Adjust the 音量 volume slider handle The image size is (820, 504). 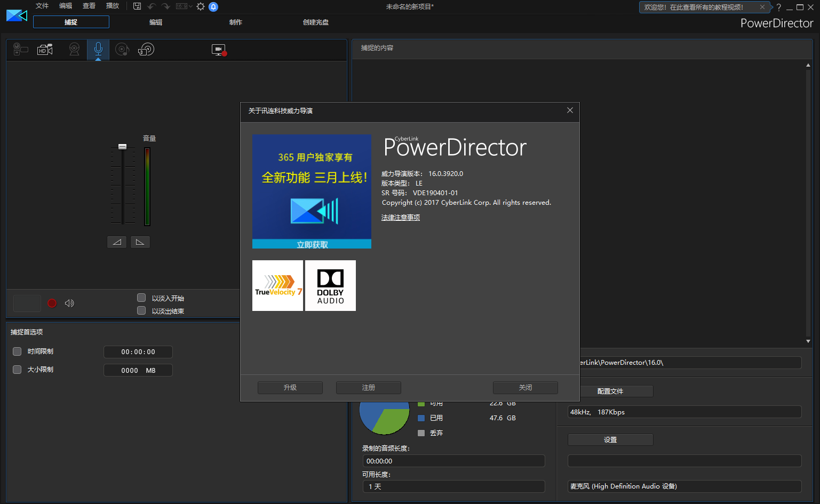122,146
